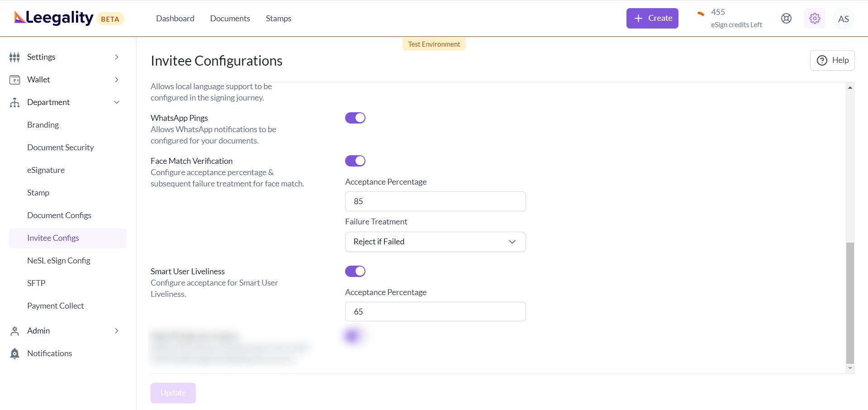
Task: Open the Stamps top menu
Action: tap(278, 19)
